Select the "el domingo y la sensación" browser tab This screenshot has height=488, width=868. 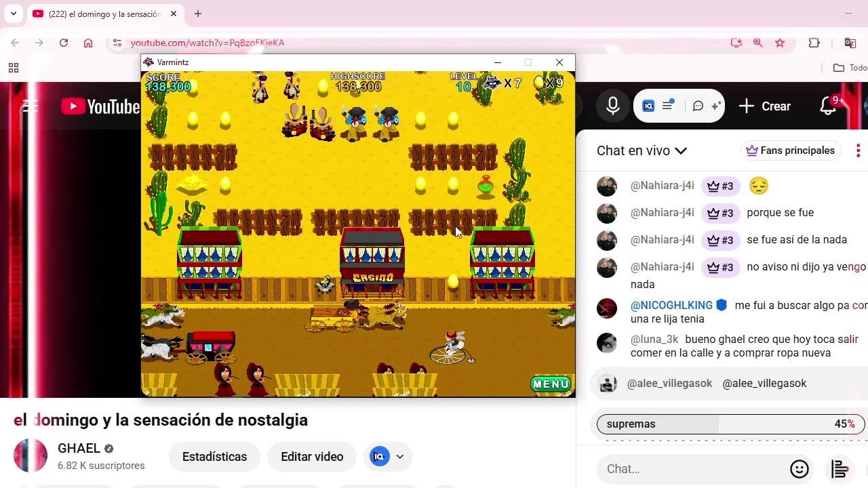click(x=105, y=14)
